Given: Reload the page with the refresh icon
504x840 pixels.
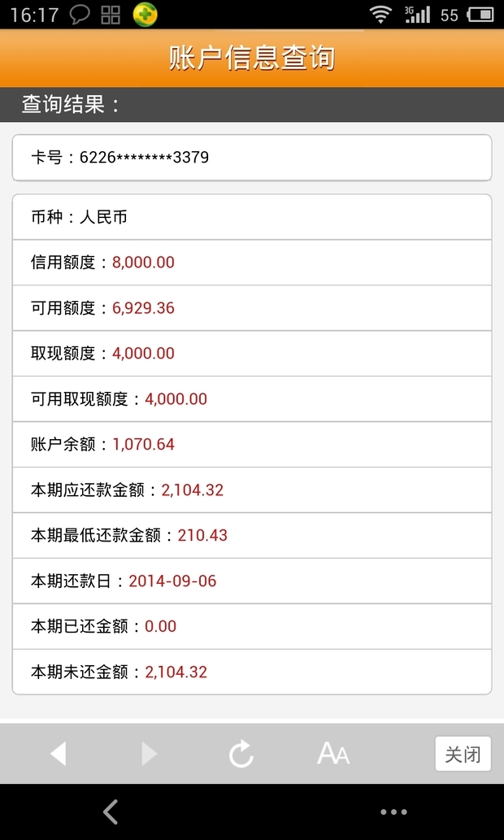Looking at the screenshot, I should pos(241,753).
